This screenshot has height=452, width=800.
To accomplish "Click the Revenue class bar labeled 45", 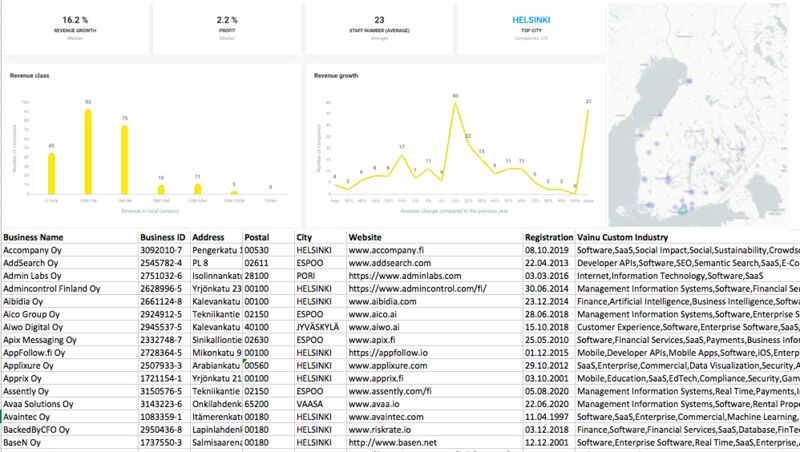I will [x=52, y=173].
